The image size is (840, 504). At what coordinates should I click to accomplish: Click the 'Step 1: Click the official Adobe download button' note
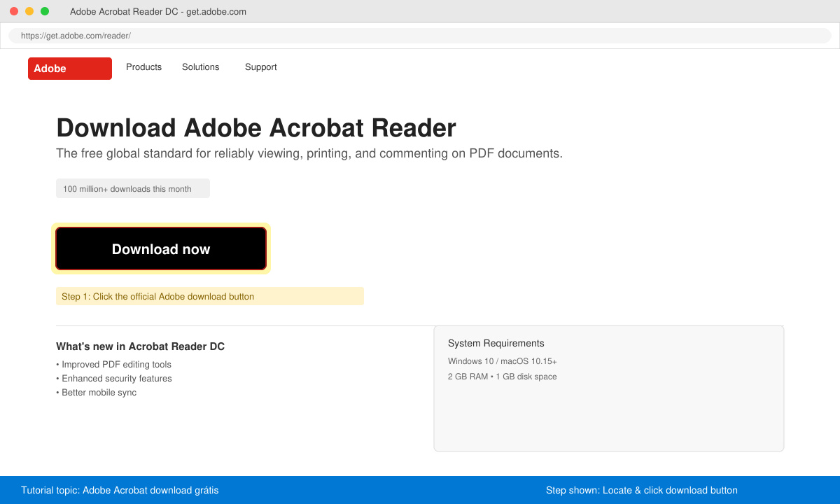point(210,296)
